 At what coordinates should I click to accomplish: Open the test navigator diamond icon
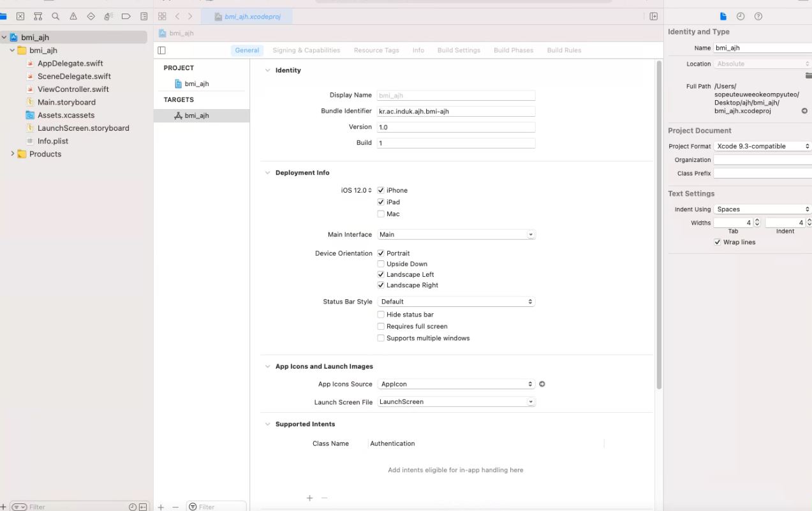tap(91, 16)
